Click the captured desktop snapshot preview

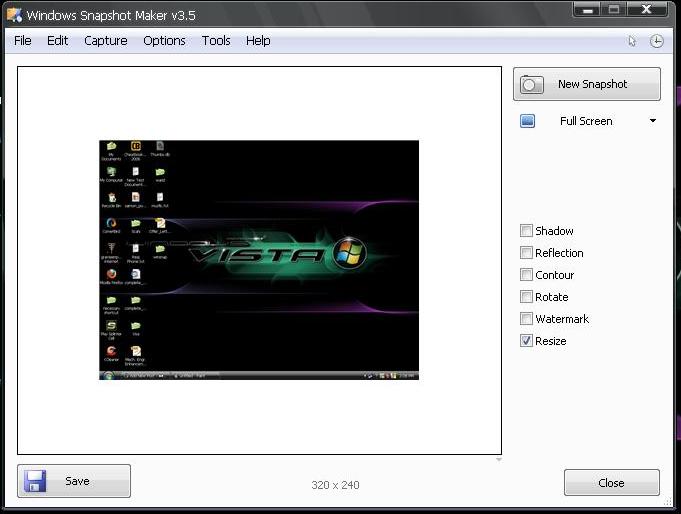tap(259, 260)
